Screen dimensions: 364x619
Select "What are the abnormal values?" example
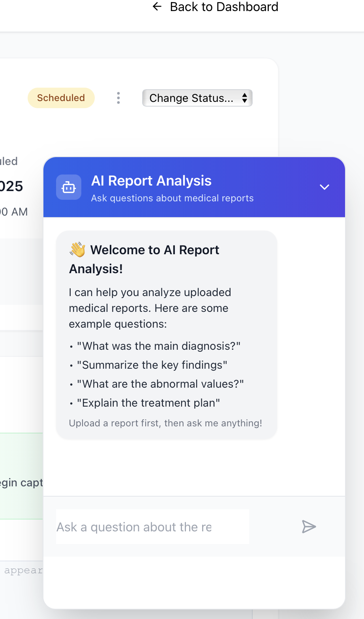160,384
